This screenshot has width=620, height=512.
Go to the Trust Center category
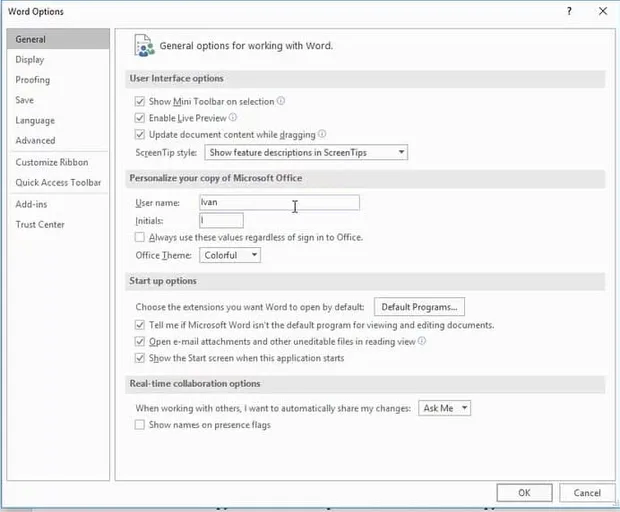point(40,225)
